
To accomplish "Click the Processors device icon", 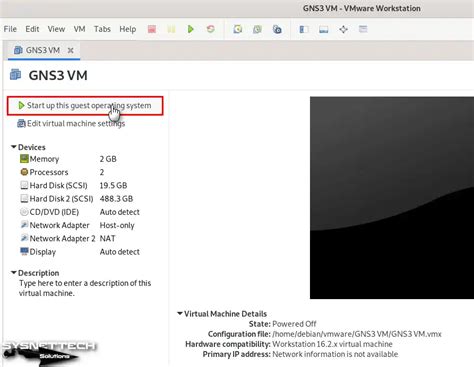I will coord(24,172).
